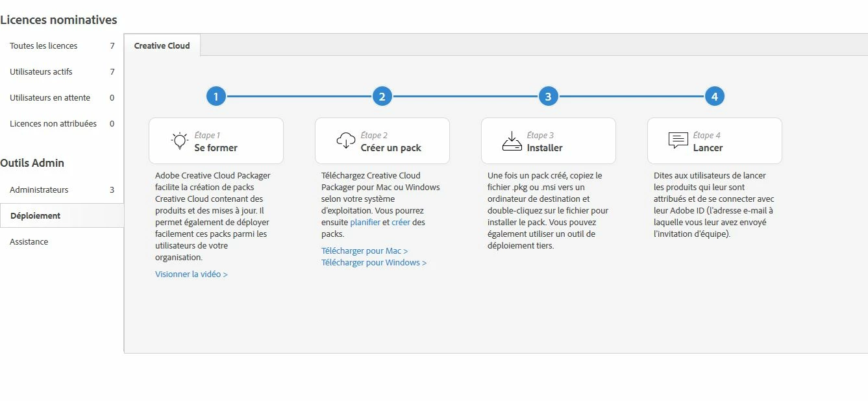868x401 pixels.
Task: Select step circle number 4
Action: (x=714, y=97)
